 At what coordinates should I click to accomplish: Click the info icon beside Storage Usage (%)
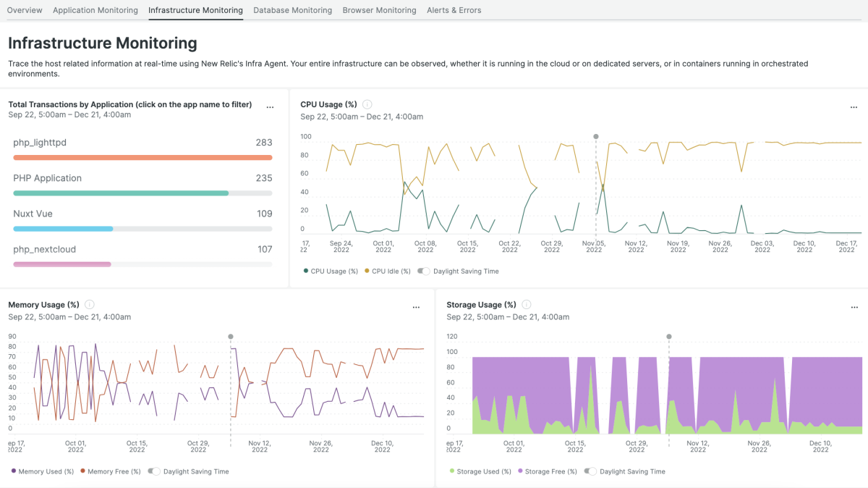tap(527, 305)
